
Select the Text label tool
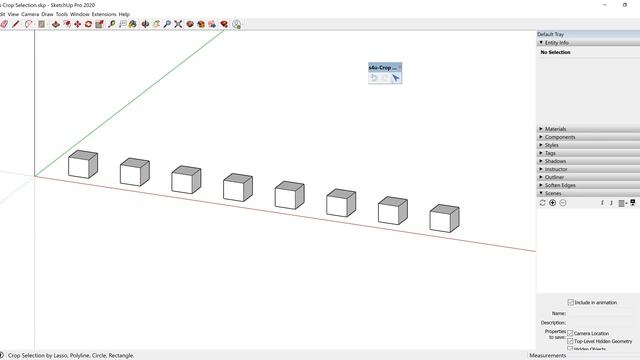click(122, 24)
